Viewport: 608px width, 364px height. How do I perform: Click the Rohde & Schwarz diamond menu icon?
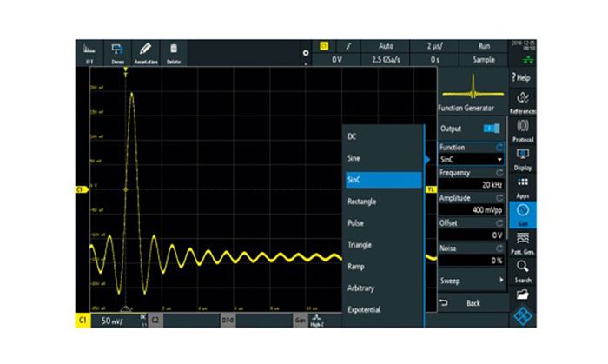pos(522,316)
